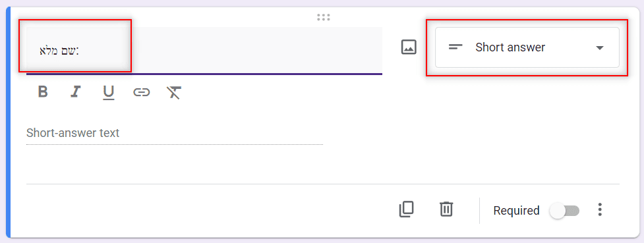Insert a link in the question
This screenshot has width=644, height=243.
pos(141,92)
